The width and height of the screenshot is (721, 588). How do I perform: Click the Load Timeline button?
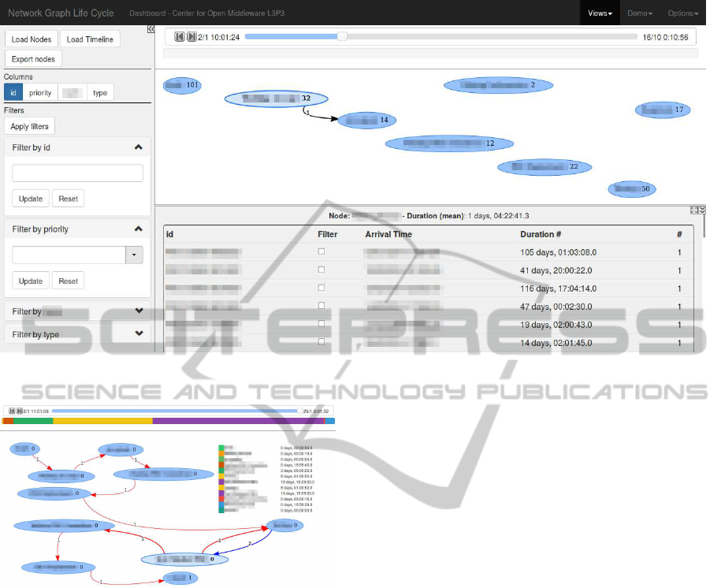click(x=90, y=39)
